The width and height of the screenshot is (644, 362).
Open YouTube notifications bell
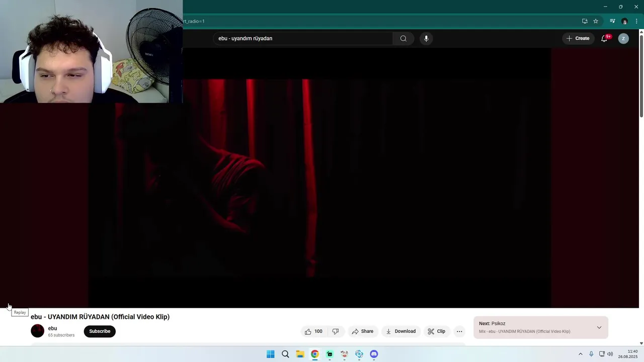[x=604, y=39]
